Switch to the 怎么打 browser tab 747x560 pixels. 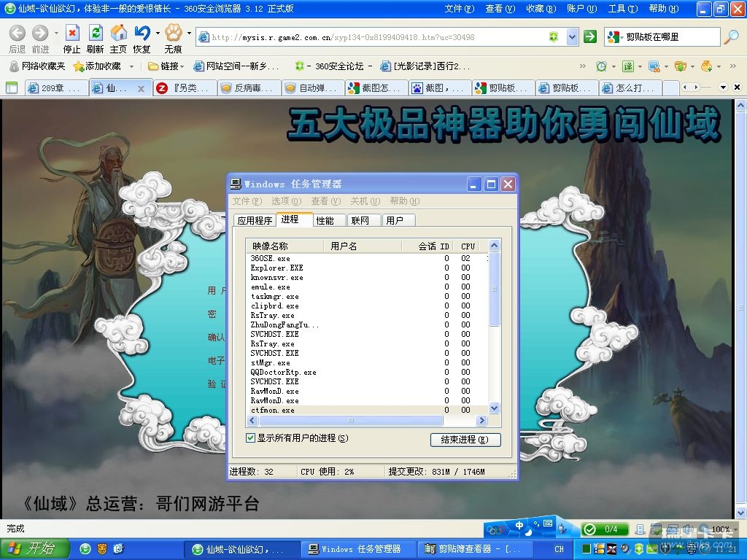631,87
